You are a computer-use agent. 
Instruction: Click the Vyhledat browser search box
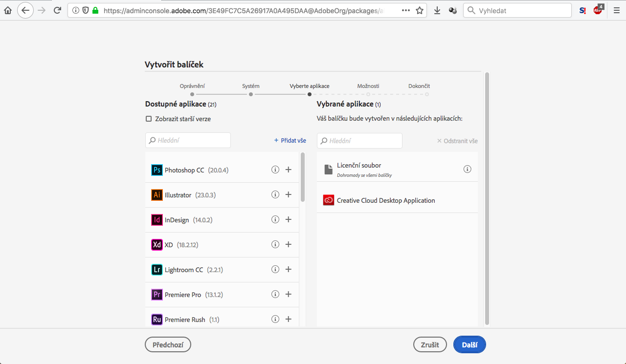click(x=517, y=10)
